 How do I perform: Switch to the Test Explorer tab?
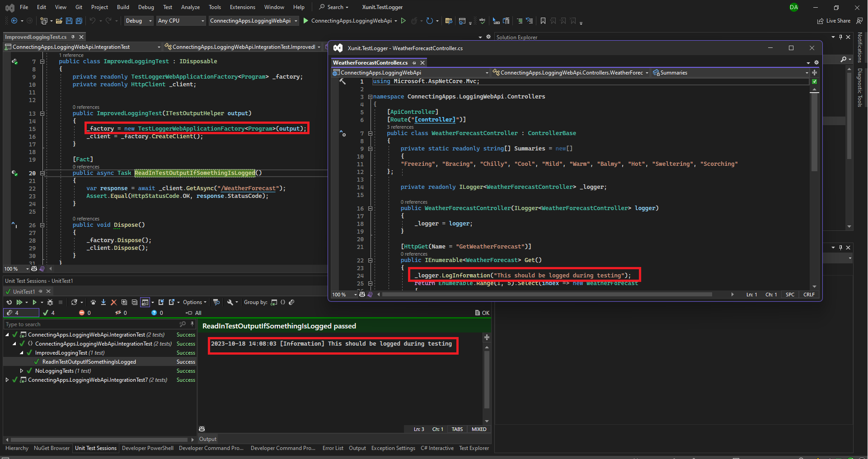tap(474, 448)
